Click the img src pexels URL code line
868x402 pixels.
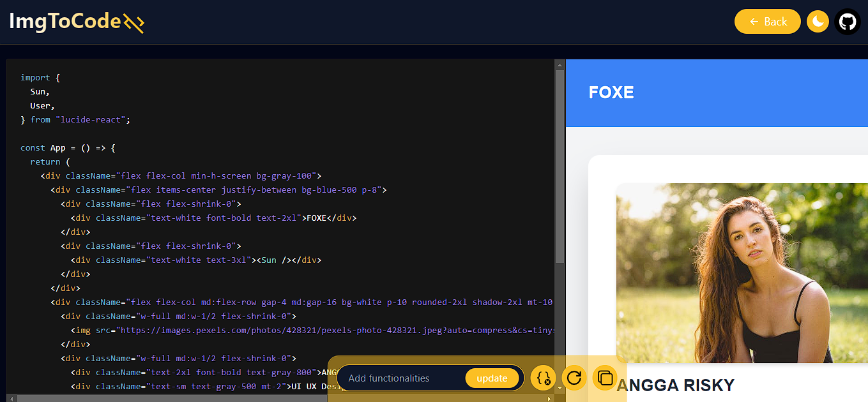point(312,330)
